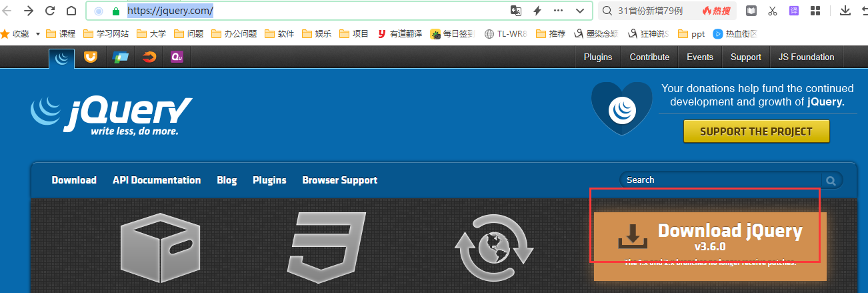The image size is (868, 293).
Task: Go forward with the browser forward arrow
Action: [x=28, y=11]
